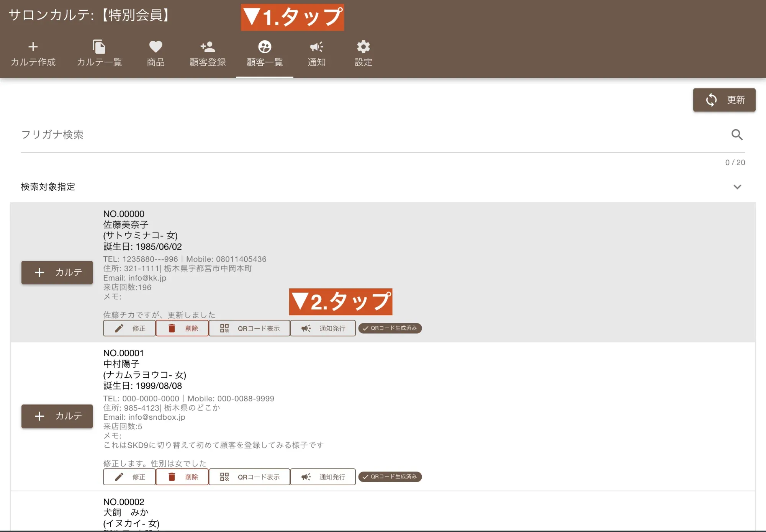Open カルテ作成 with the plus icon
The width and height of the screenshot is (766, 532).
(x=34, y=47)
